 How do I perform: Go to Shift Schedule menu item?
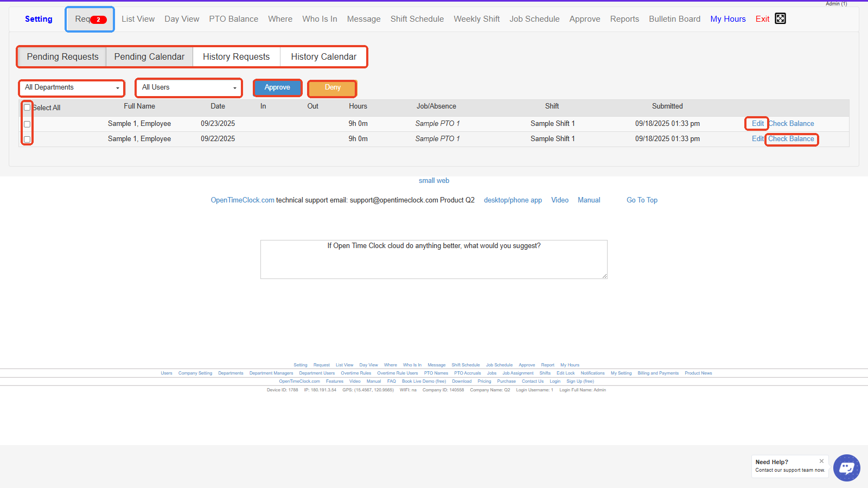point(417,19)
